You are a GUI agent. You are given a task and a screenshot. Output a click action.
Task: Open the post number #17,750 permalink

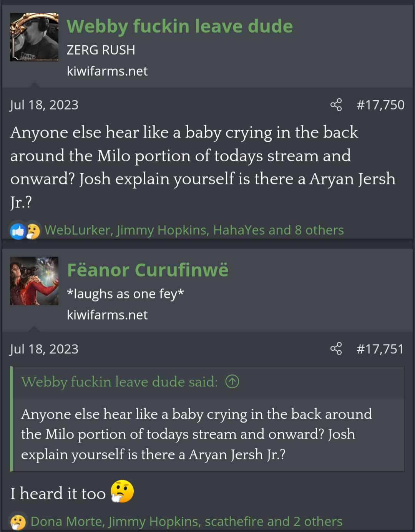[x=380, y=105]
